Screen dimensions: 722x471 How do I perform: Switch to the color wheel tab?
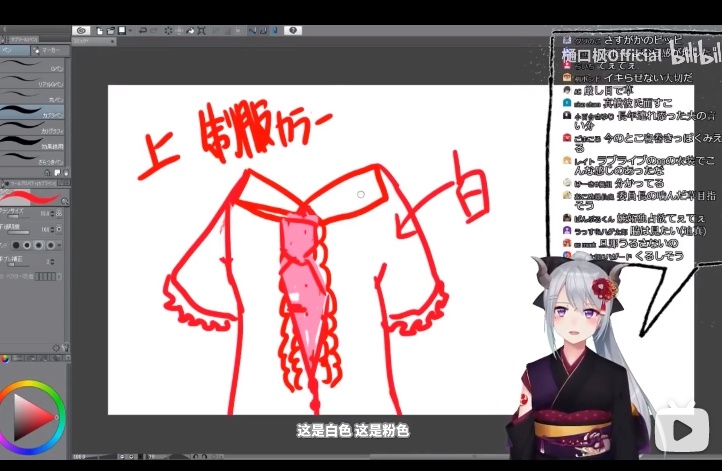(x=5, y=358)
